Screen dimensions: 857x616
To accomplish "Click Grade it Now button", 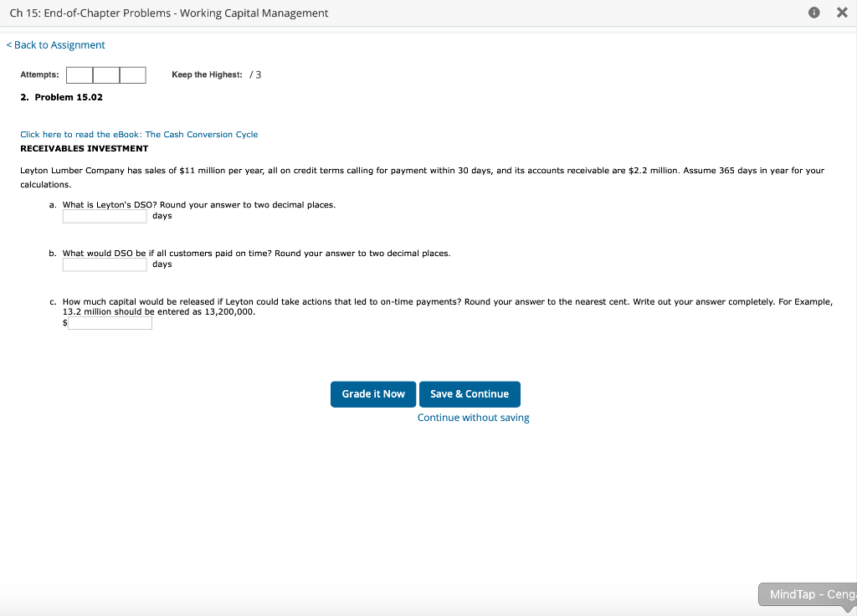I will (x=373, y=394).
